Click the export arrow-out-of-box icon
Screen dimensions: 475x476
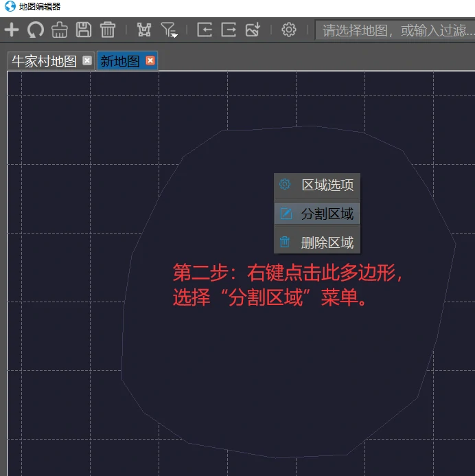click(x=229, y=30)
